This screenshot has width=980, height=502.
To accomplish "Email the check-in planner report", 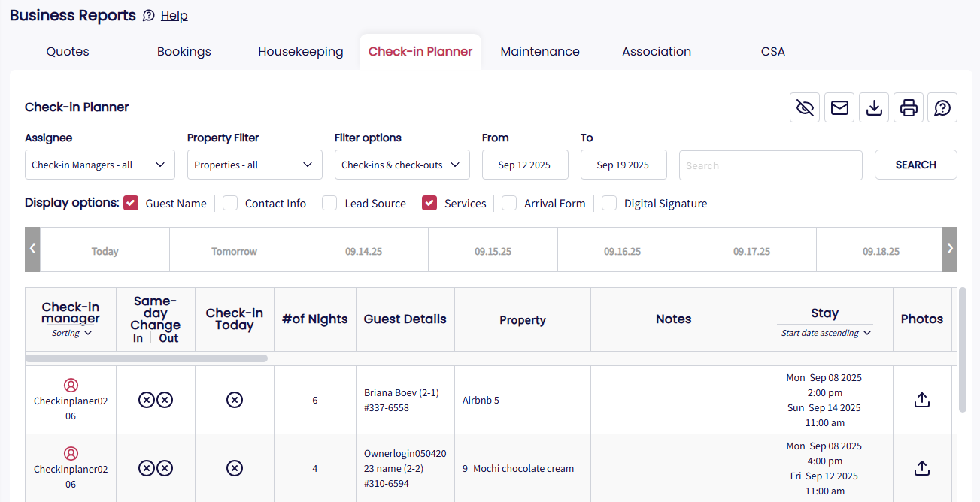I will (x=839, y=107).
